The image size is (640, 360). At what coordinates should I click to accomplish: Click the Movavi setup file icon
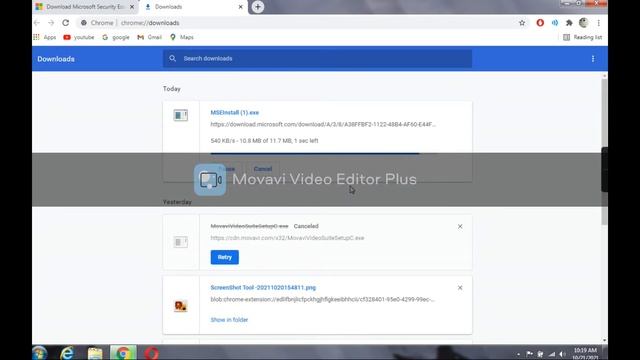tap(180, 242)
